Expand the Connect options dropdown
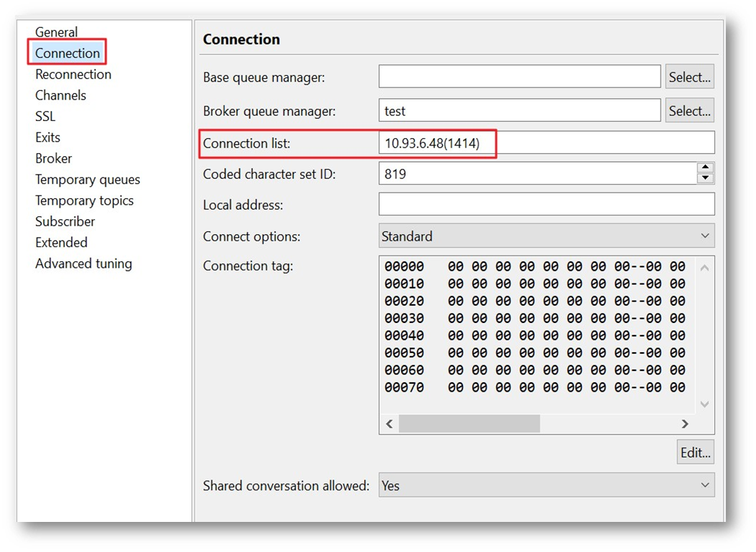The height and width of the screenshot is (552, 756). point(546,236)
